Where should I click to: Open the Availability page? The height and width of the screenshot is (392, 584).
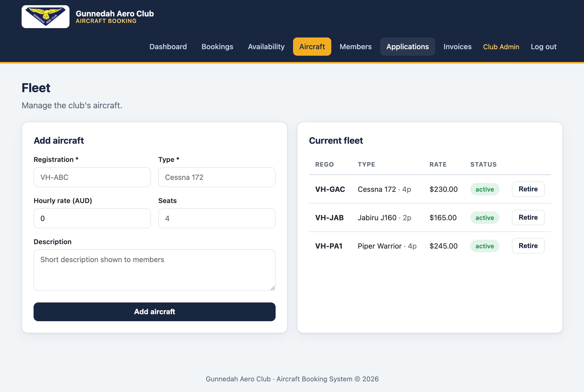(266, 47)
